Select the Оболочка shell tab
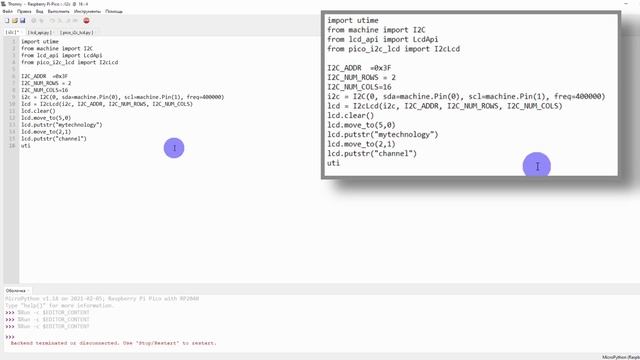This screenshot has width=640, height=360. pos(16,291)
